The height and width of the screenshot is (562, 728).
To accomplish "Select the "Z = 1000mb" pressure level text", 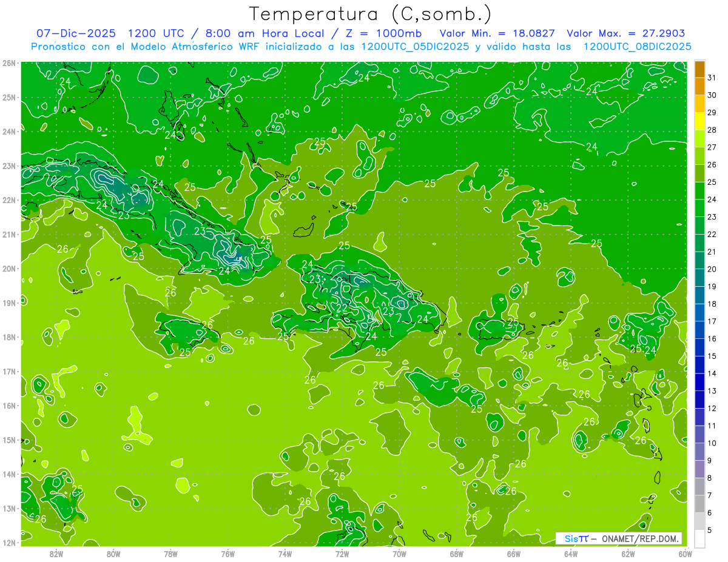I will point(384,34).
